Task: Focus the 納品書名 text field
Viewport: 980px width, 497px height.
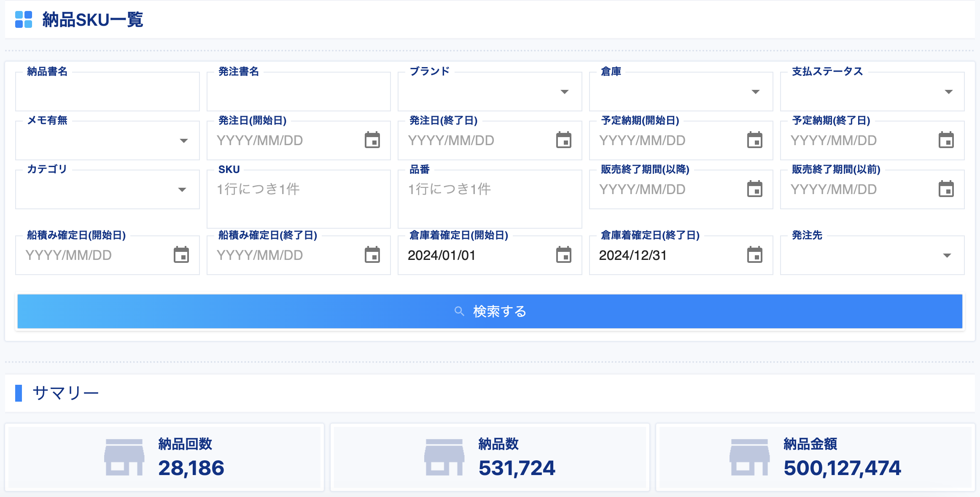Action: [x=108, y=92]
